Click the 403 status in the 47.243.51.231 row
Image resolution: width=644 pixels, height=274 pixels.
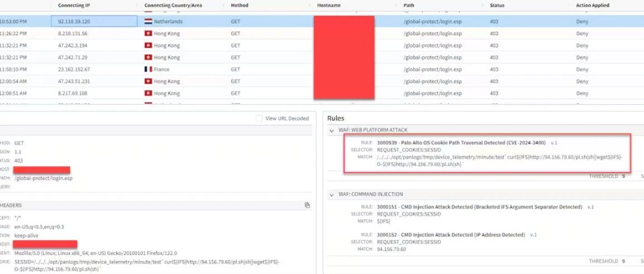(x=494, y=81)
